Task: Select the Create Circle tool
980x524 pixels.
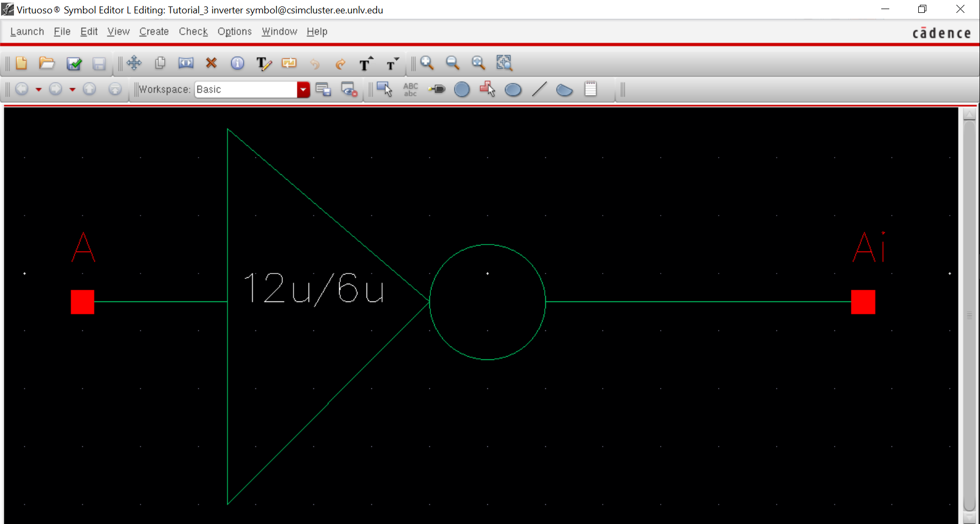Action: click(462, 90)
